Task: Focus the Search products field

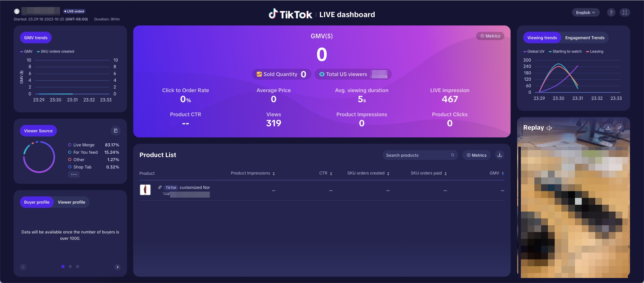Action: (420, 155)
